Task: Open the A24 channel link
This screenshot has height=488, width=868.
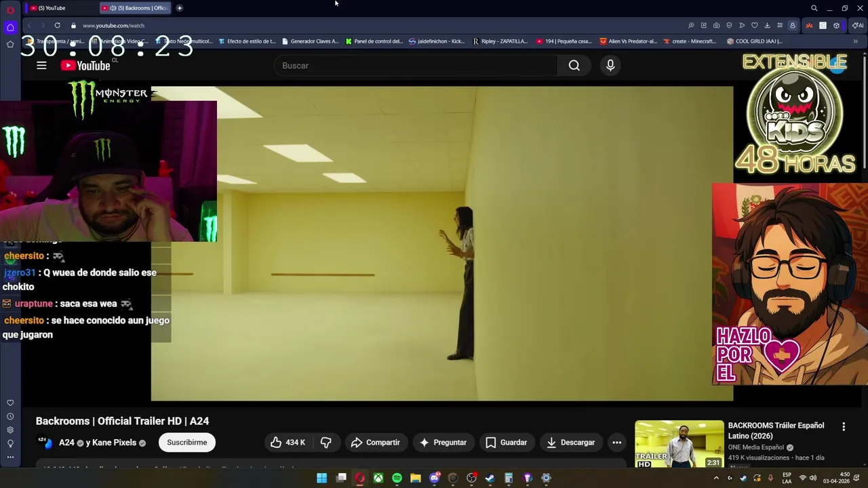Action: click(66, 443)
